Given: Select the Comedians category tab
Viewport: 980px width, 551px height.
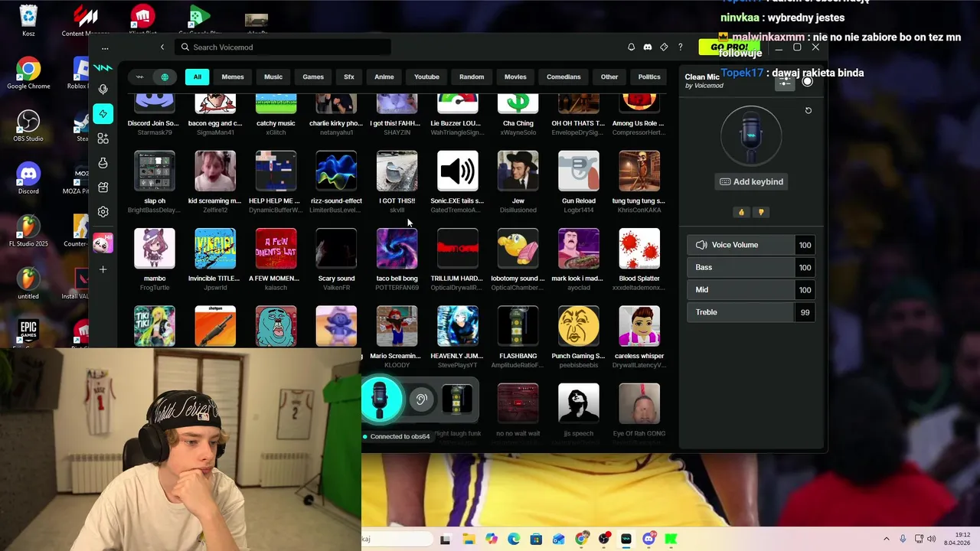Looking at the screenshot, I should coord(563,77).
